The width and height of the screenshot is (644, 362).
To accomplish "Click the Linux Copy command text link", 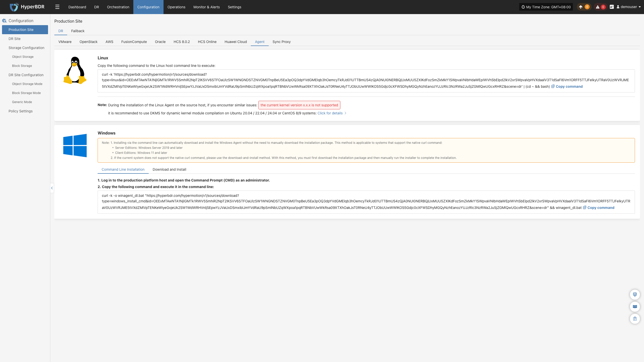I will click(x=569, y=86).
